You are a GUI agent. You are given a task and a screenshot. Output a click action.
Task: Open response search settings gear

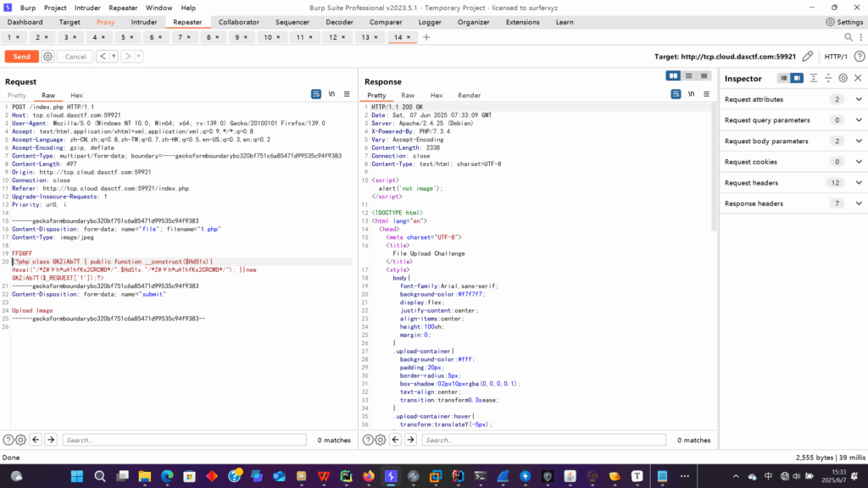[381, 440]
